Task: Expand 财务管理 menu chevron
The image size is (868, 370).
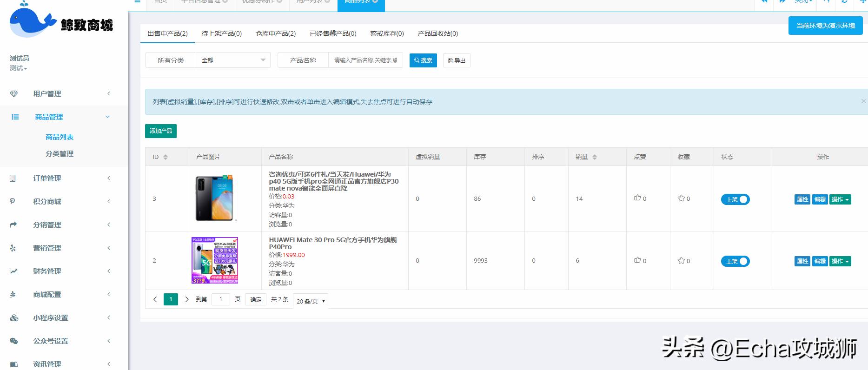Action: click(x=109, y=271)
